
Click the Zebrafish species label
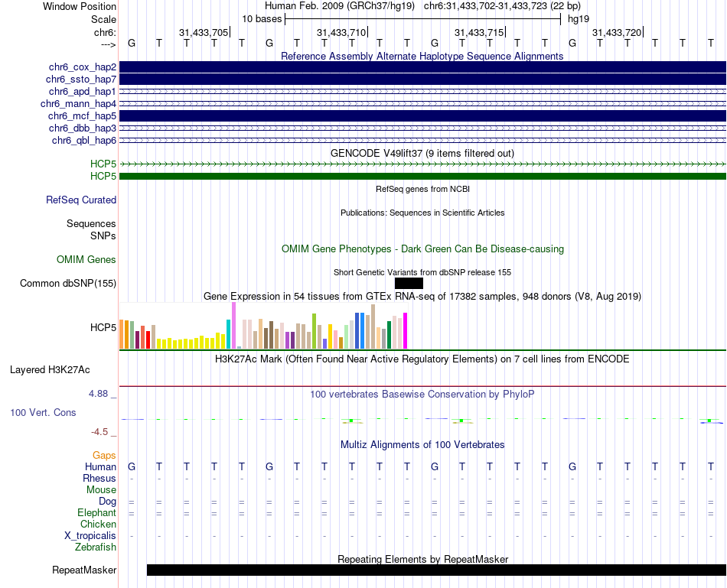click(x=95, y=547)
